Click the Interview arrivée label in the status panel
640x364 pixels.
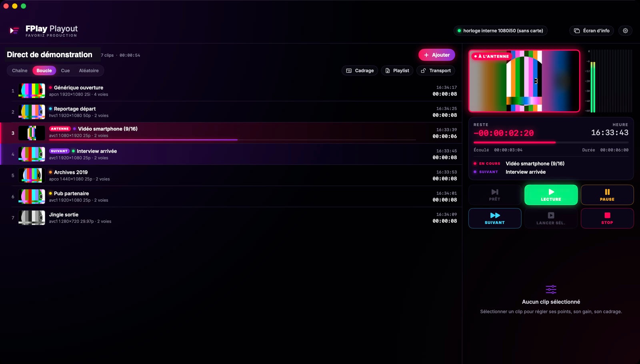point(526,172)
